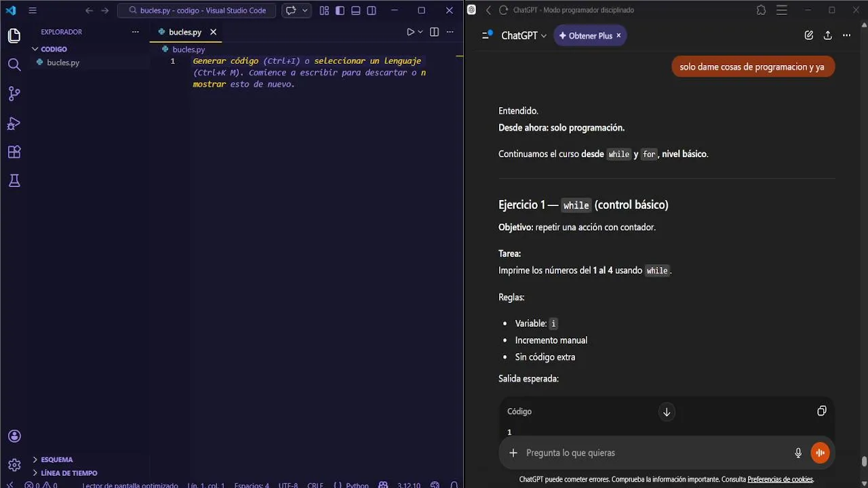This screenshot has height=488, width=868.
Task: Change CRLF end of line setting
Action: click(315, 485)
